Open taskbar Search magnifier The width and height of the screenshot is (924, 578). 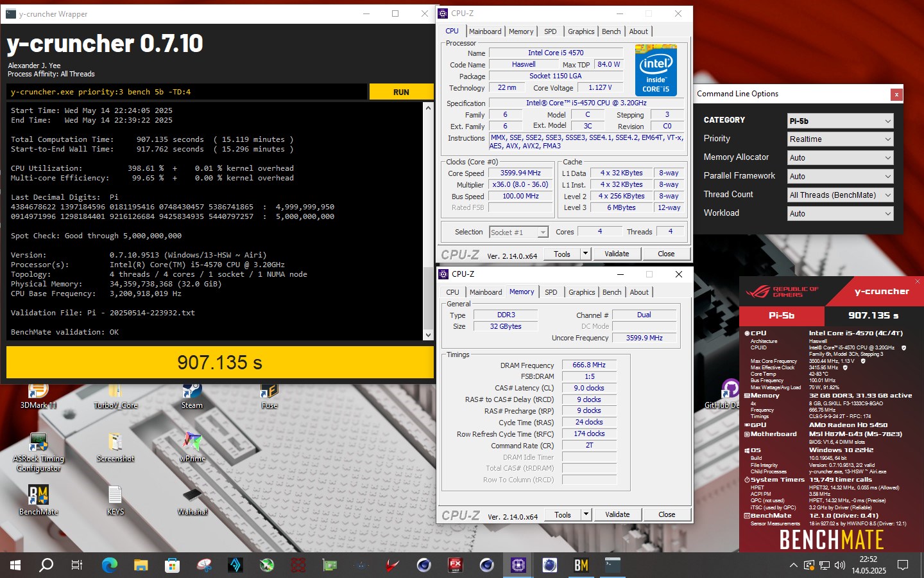(46, 565)
